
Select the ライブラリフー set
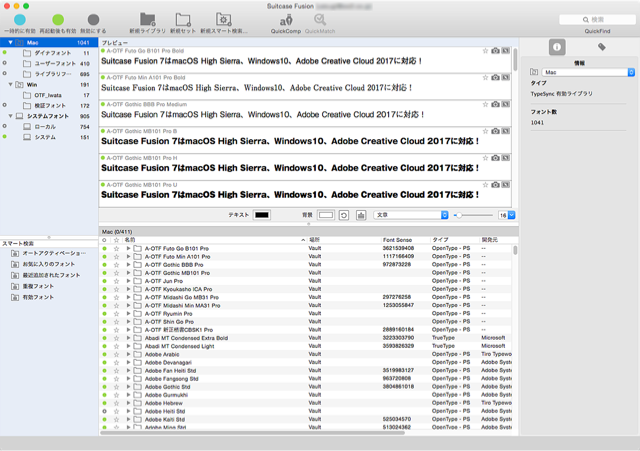[49, 74]
